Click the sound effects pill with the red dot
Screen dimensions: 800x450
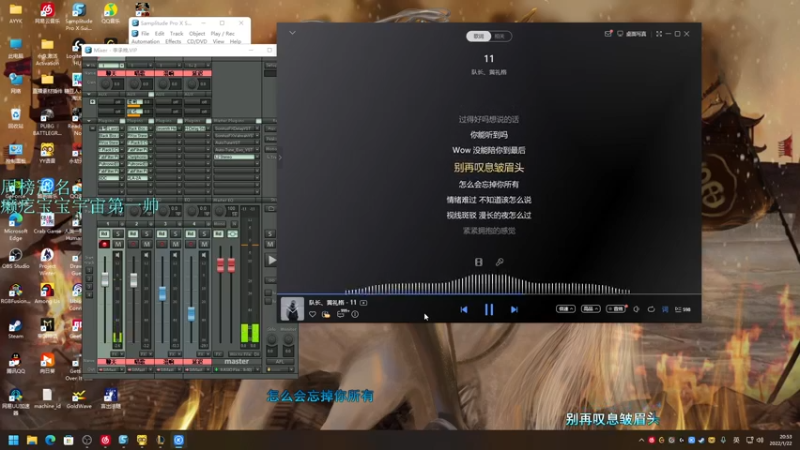[x=616, y=309]
